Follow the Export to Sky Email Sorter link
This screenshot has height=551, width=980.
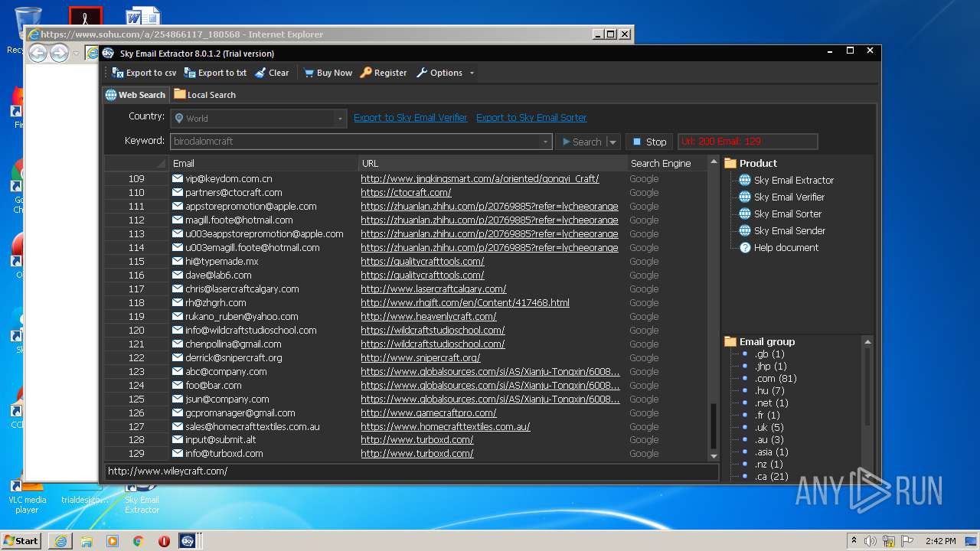[x=531, y=118]
